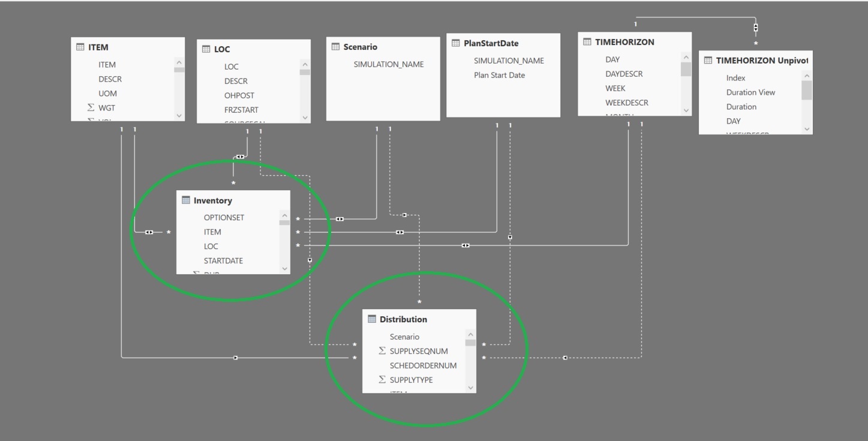868x441 pixels.
Task: Click the ITEM table header icon
Action: 80,47
